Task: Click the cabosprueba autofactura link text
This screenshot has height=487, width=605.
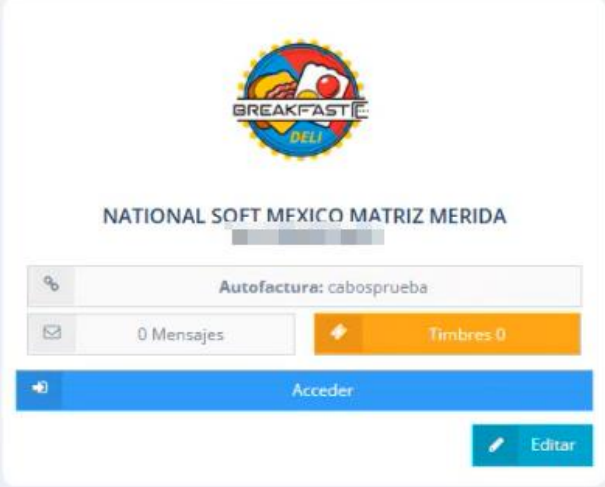Action: coord(377,287)
